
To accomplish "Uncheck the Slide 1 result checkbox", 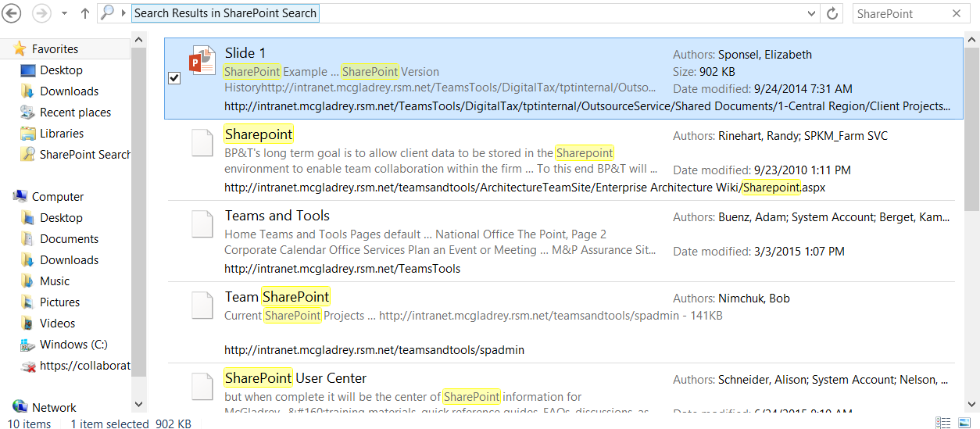I will coord(174,78).
